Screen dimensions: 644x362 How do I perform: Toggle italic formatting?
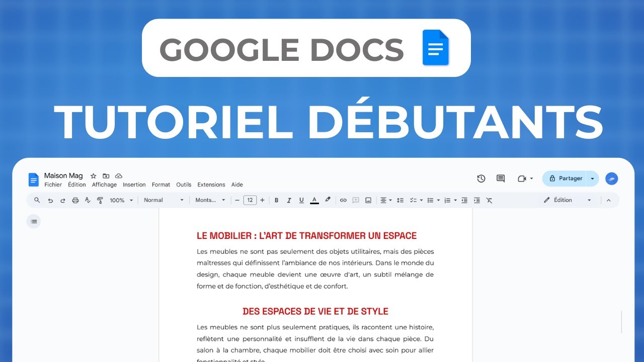pos(289,200)
